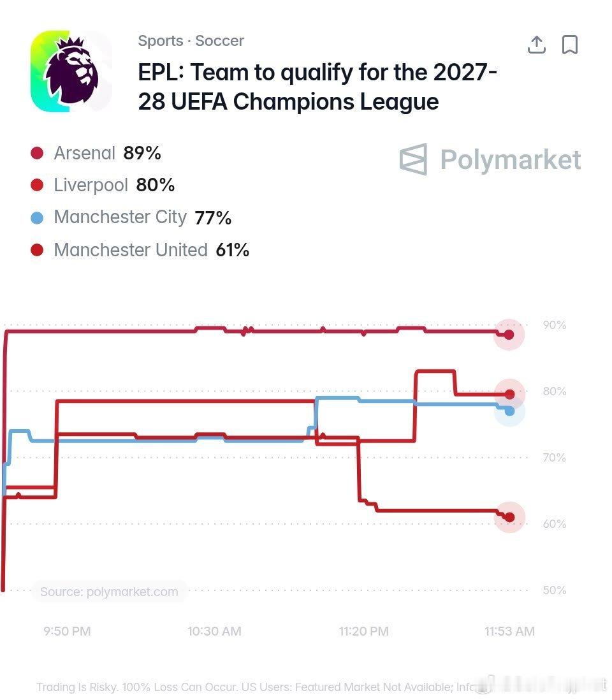Click Arsenal's end point on the chart
Screen dimensions: 612x700
(x=509, y=334)
